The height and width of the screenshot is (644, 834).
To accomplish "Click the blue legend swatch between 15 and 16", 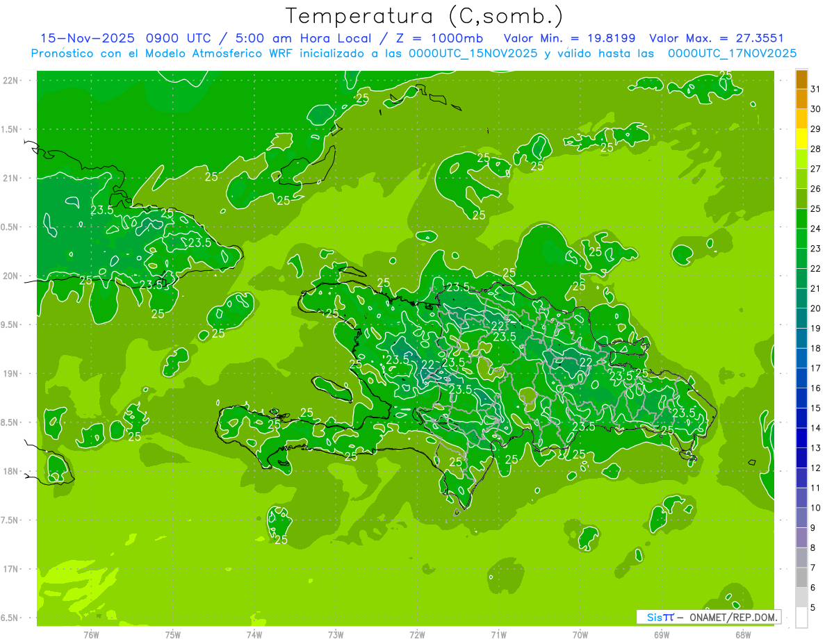I will pyautogui.click(x=801, y=398).
